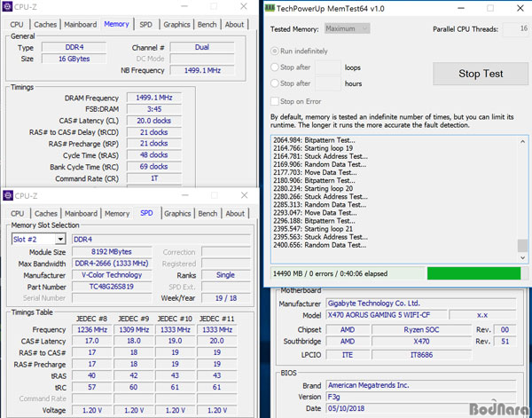The width and height of the screenshot is (532, 418).
Task: Select SPD tab in lower CPU-Z window
Action: tap(146, 213)
